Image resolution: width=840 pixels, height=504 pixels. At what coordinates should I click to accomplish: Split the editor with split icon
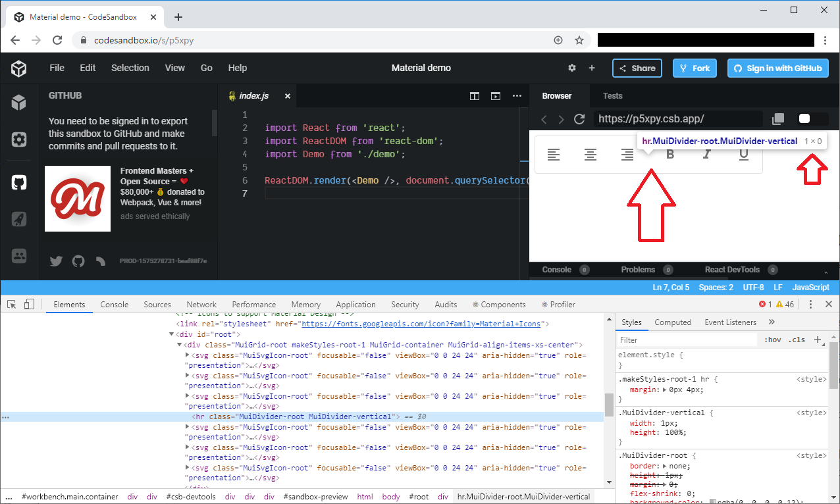click(x=474, y=96)
